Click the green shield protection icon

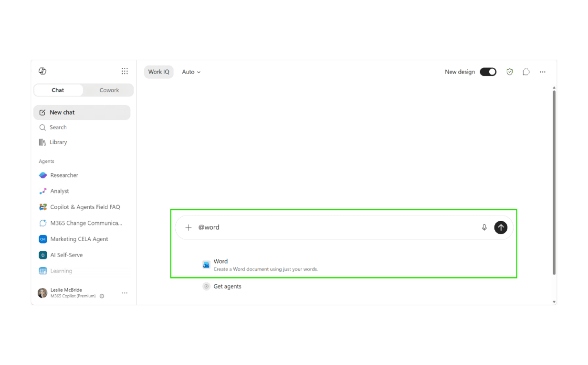tap(510, 72)
